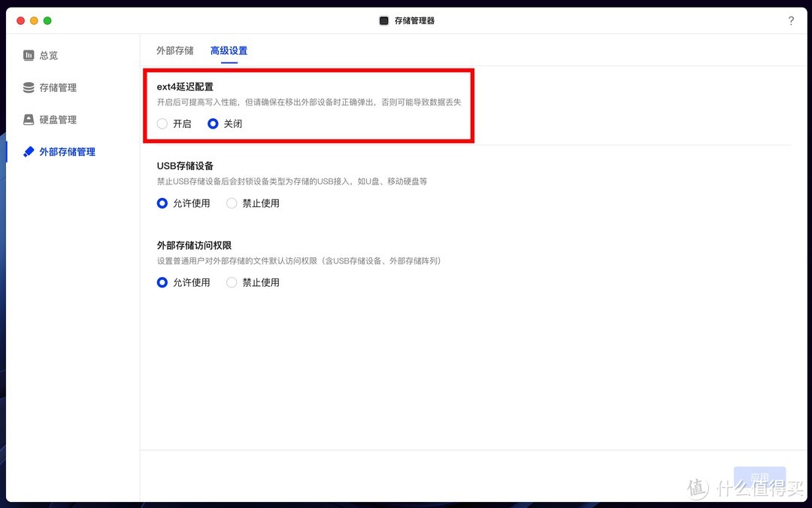Switch to the 外部存储 tab
Image resolution: width=812 pixels, height=508 pixels.
coord(174,50)
